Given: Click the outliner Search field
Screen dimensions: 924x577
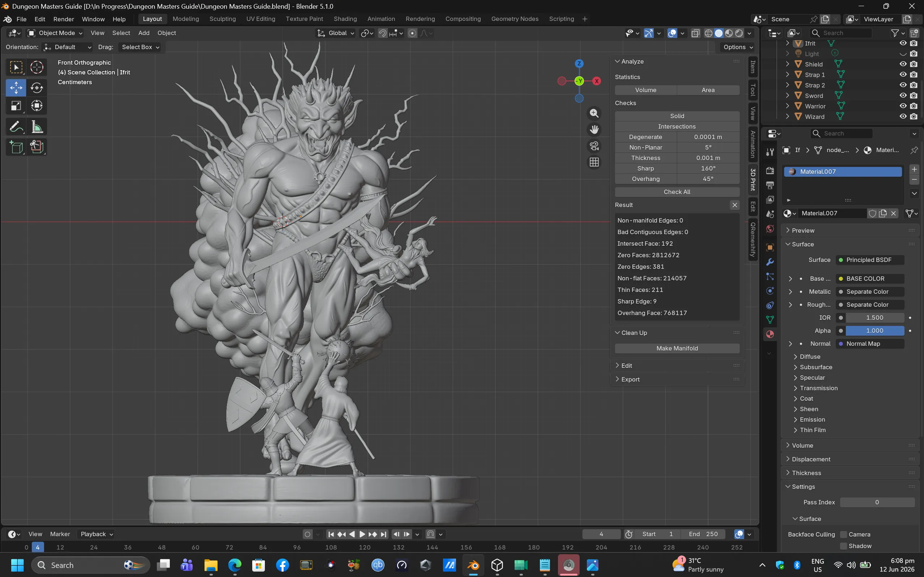Looking at the screenshot, I should [x=841, y=33].
